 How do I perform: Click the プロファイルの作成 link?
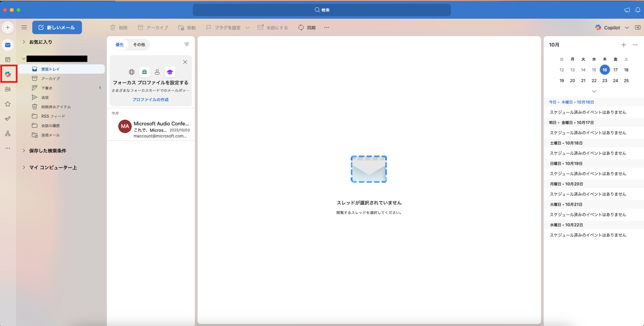[x=150, y=99]
